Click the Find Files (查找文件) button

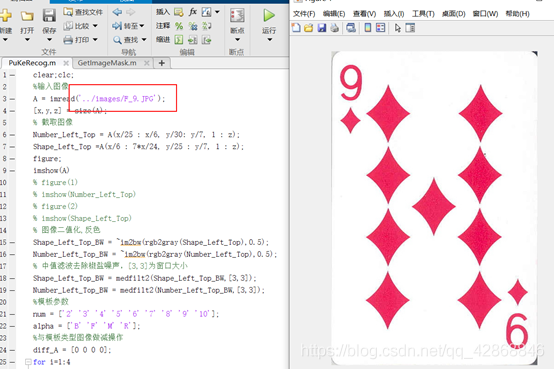click(83, 12)
